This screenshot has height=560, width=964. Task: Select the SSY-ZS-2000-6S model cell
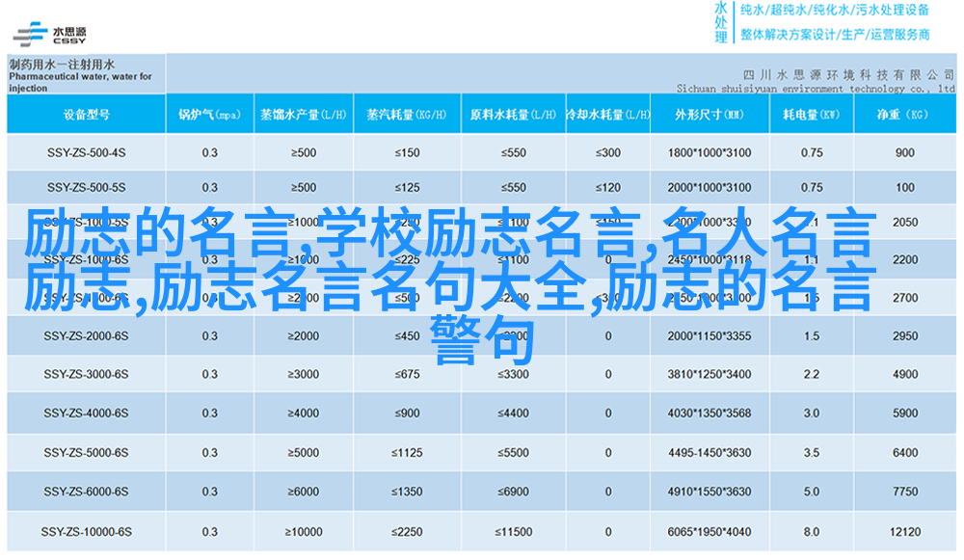(x=86, y=336)
